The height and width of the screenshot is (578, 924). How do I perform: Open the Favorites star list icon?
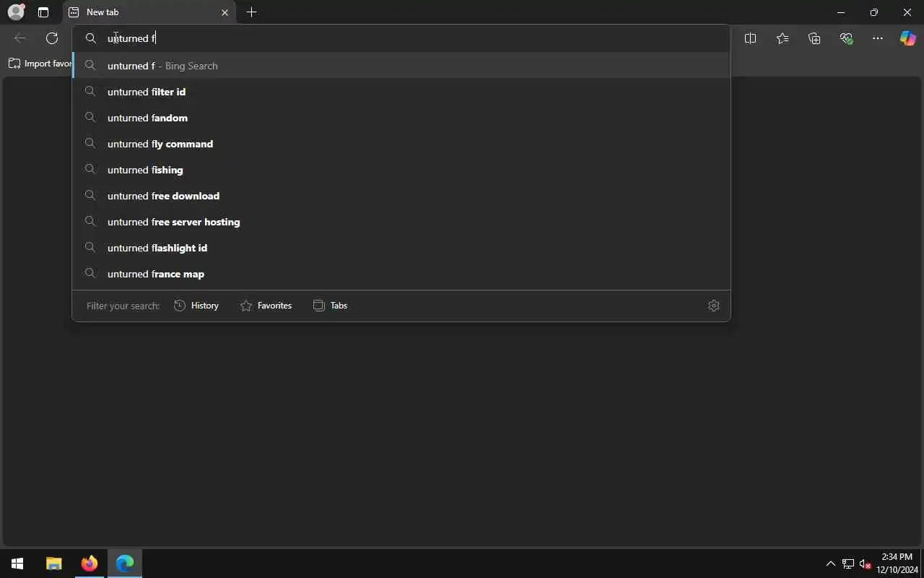tap(783, 38)
